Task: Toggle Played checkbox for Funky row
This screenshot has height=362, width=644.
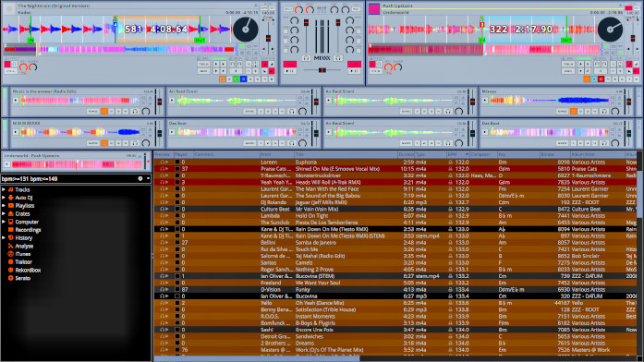Action: [x=177, y=289]
